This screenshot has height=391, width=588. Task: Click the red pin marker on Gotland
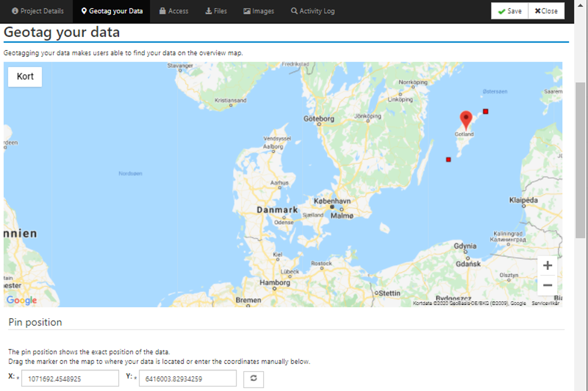[465, 120]
